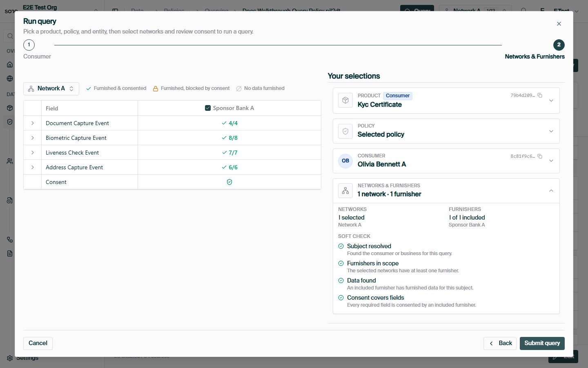Click the Consent field row label
588x368 pixels.
click(x=56, y=182)
